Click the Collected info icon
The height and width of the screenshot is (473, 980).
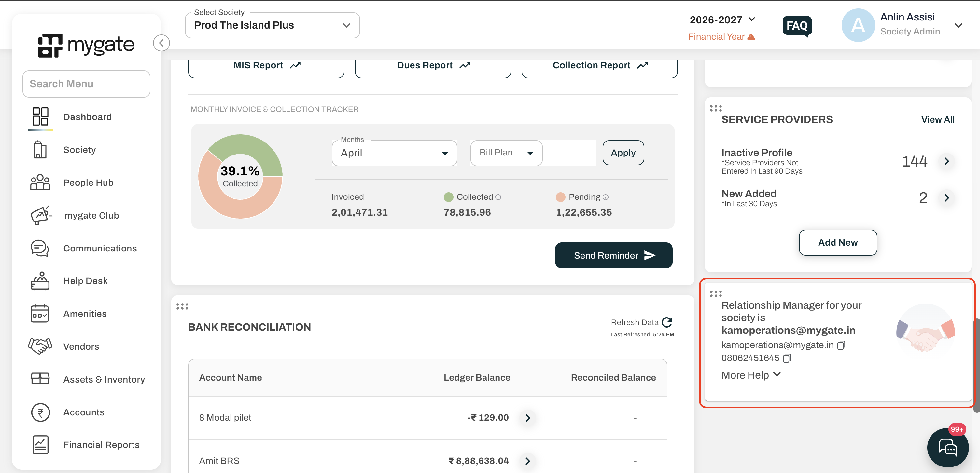498,197
